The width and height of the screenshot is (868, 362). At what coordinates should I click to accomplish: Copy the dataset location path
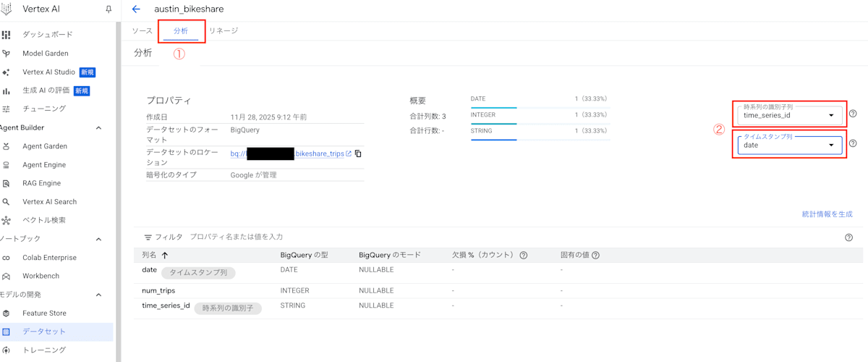tap(358, 153)
